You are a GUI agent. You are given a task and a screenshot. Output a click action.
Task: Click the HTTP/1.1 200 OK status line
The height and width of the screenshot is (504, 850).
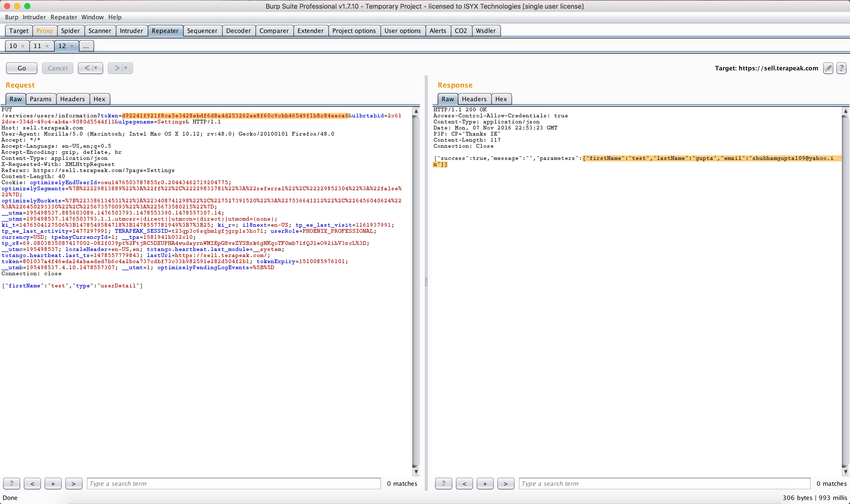pyautogui.click(x=460, y=109)
